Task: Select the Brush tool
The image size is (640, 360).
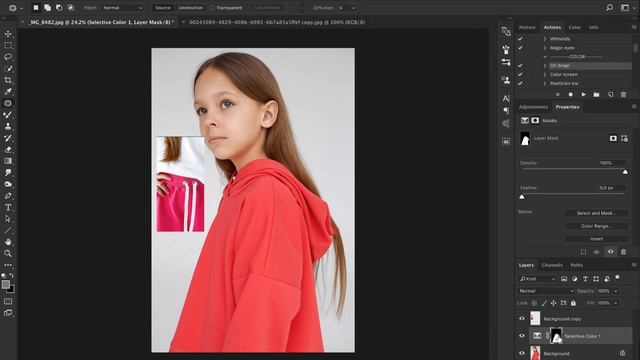Action: point(8,115)
